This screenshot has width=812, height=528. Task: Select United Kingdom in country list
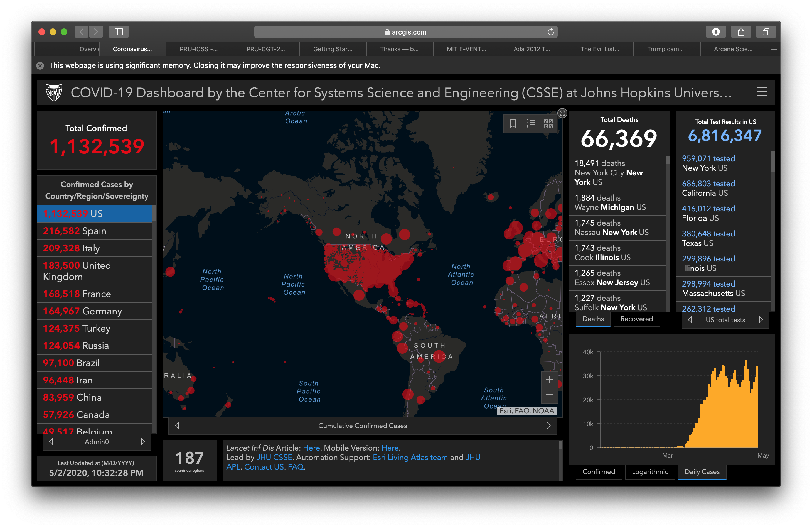click(x=95, y=271)
